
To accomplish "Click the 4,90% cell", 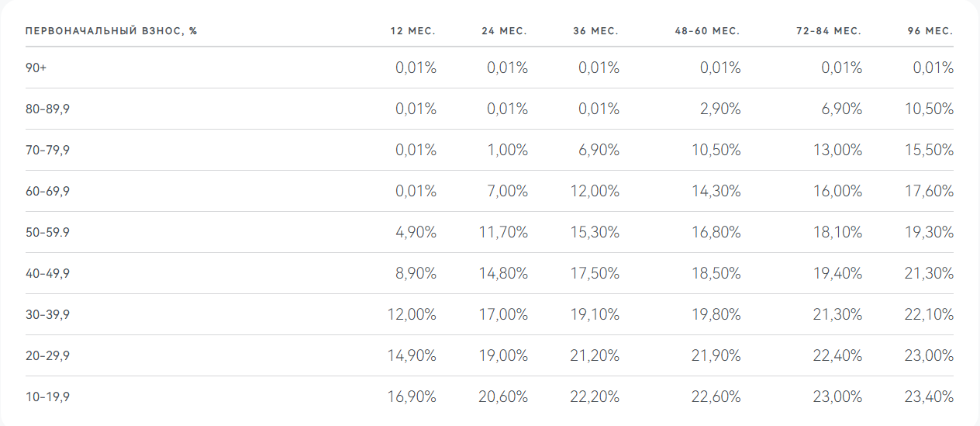I will [416, 232].
